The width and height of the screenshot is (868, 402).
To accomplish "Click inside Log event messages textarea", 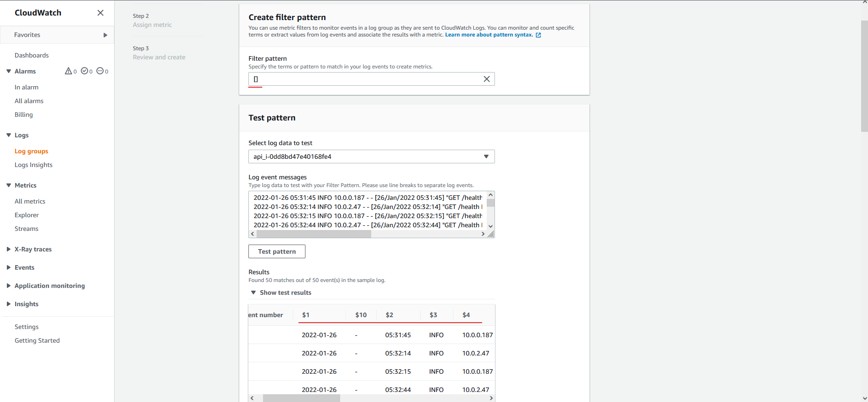I will pos(368,211).
